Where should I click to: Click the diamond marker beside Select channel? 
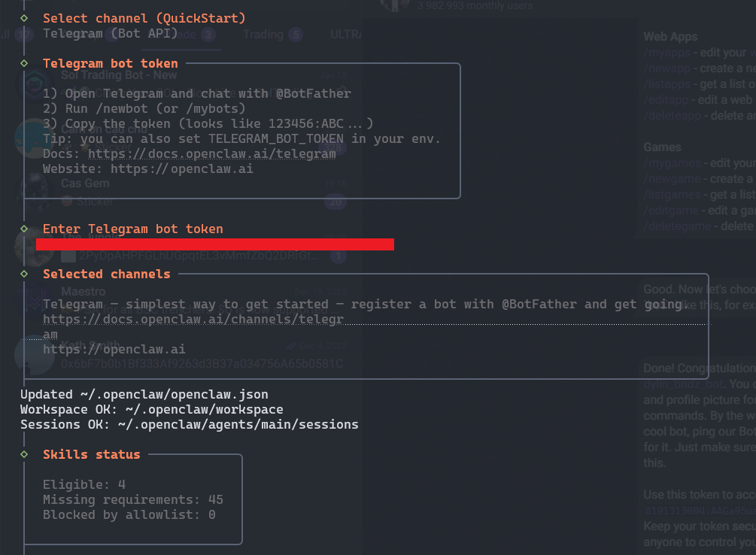click(24, 18)
